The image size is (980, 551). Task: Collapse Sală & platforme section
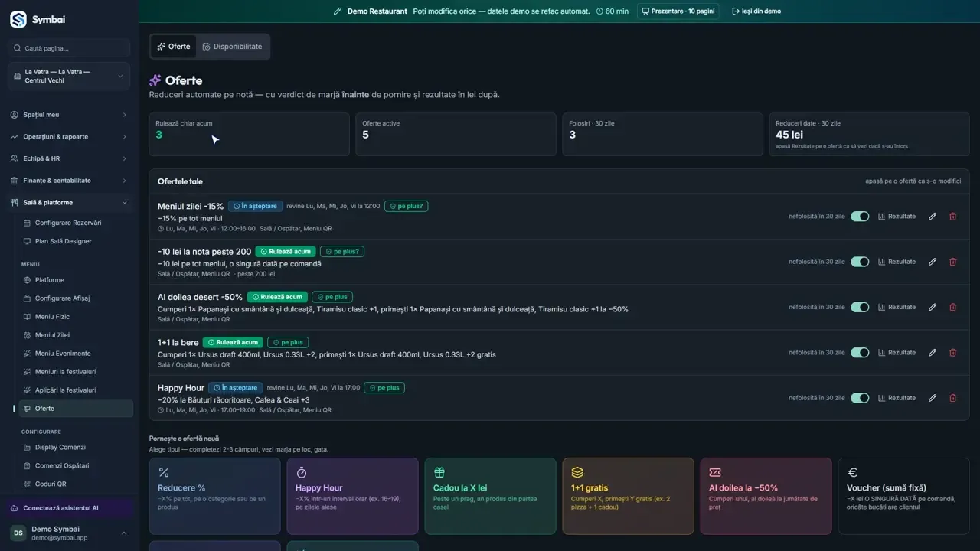click(x=69, y=203)
